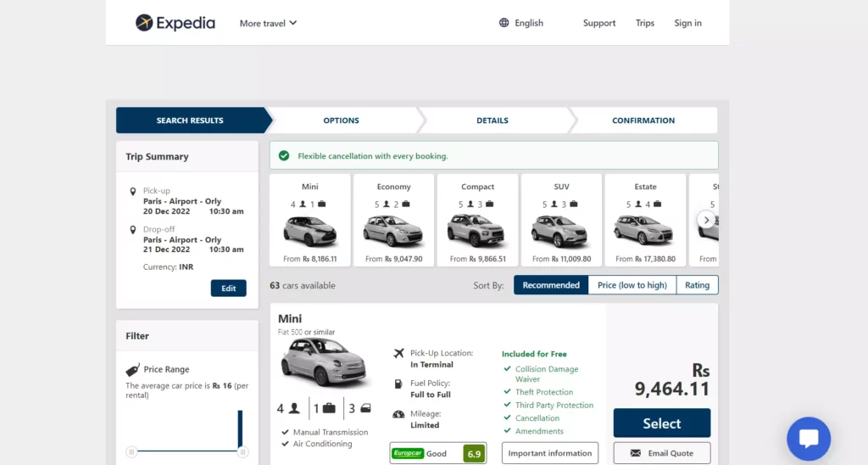Click the Europcar Good 6.9 rating badge
Viewport: 868px width, 465px height.
pyautogui.click(x=438, y=453)
